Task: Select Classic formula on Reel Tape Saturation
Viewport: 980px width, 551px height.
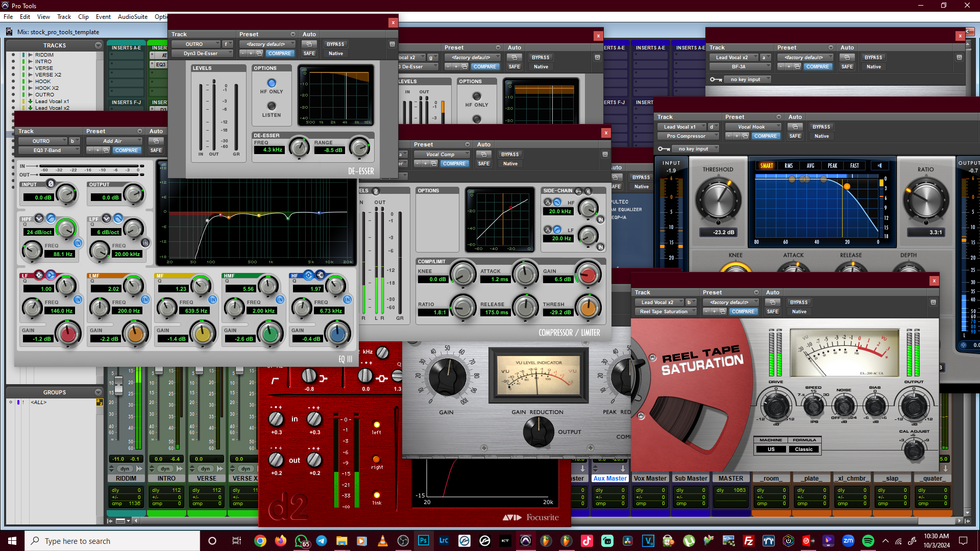Action: 803,449
